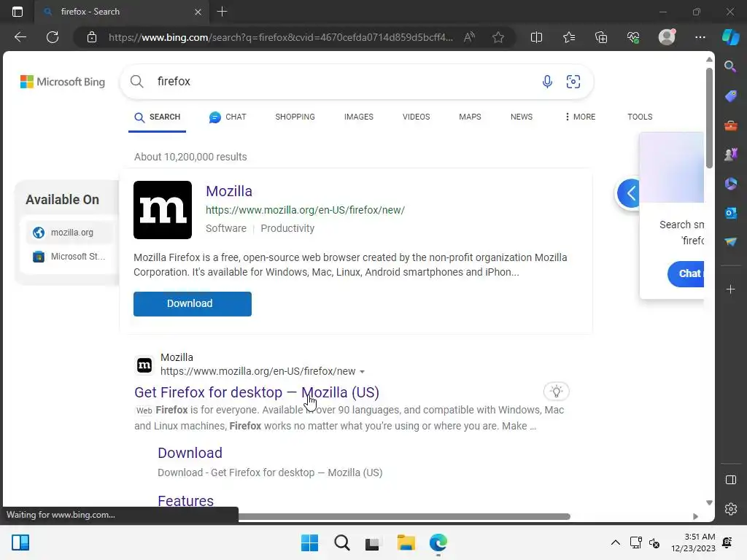Viewport: 747px width, 560px height.
Task: Show hidden tray icons chevron
Action: 615,542
